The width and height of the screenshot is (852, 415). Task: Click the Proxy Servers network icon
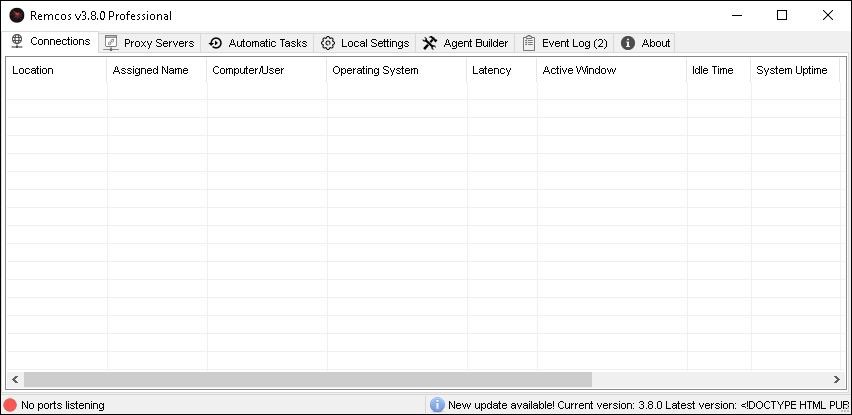111,43
